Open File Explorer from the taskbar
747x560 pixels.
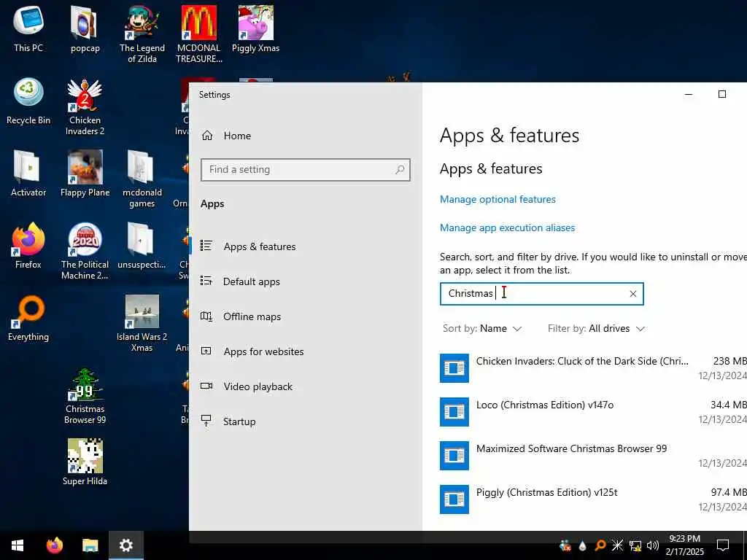coord(90,545)
